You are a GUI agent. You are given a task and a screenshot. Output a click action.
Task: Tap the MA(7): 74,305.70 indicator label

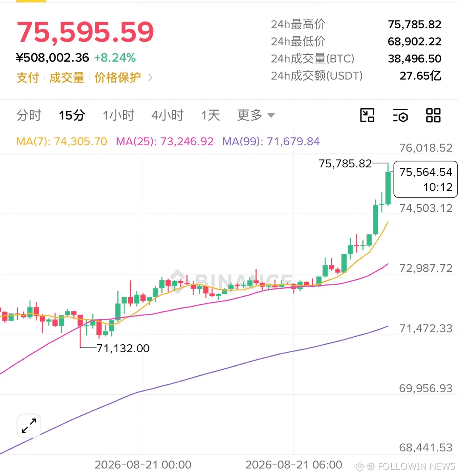62,142
